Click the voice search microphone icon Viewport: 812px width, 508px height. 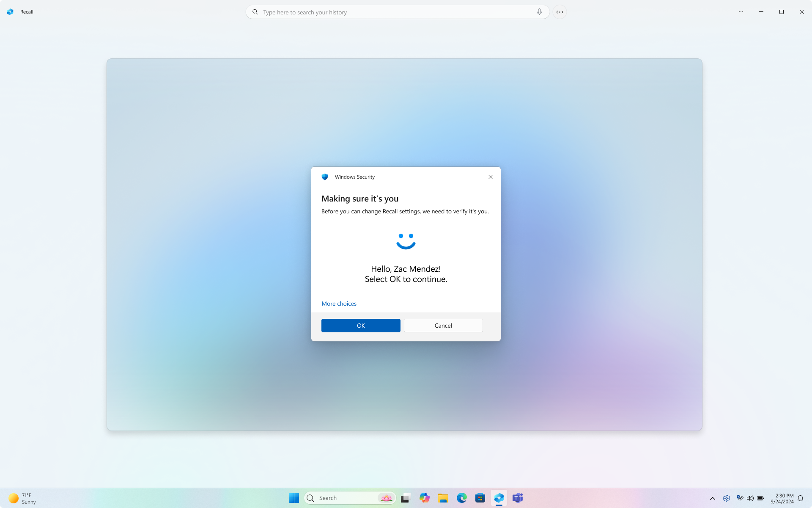(x=539, y=12)
